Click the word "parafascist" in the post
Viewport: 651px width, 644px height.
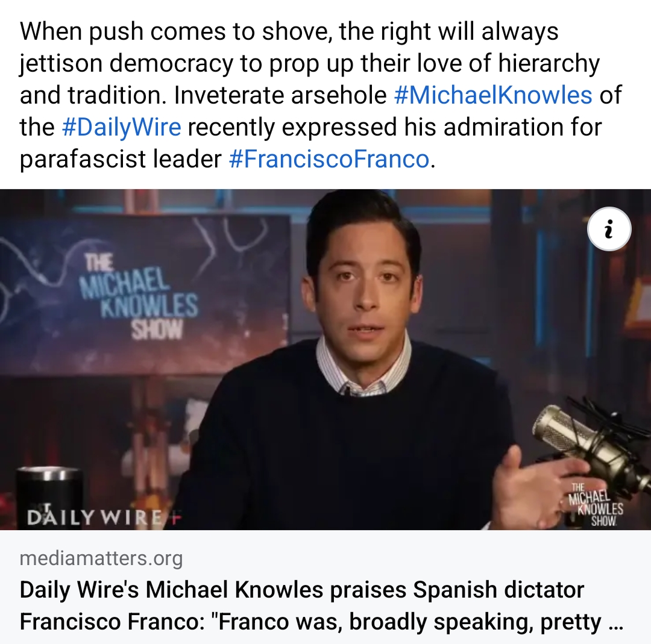click(x=83, y=159)
